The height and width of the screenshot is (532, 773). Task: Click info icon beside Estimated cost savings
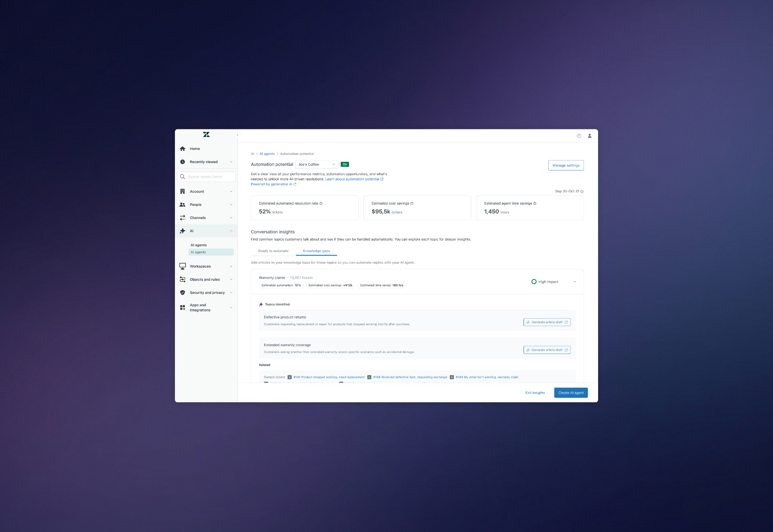pos(412,203)
